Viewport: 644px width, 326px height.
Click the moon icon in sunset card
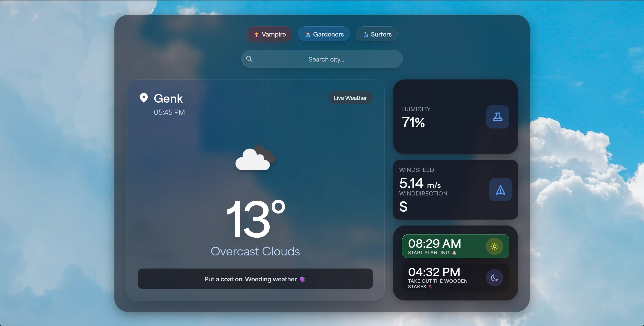[x=494, y=278]
